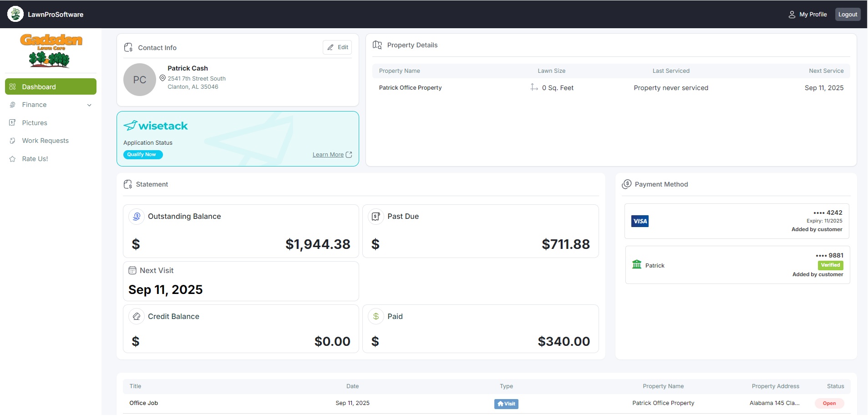This screenshot has width=868, height=420.
Task: Edit the contact info
Action: [x=337, y=47]
